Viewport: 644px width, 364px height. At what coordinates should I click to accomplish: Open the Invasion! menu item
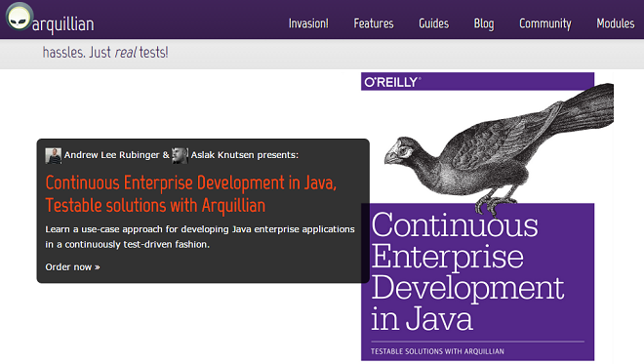pos(308,23)
